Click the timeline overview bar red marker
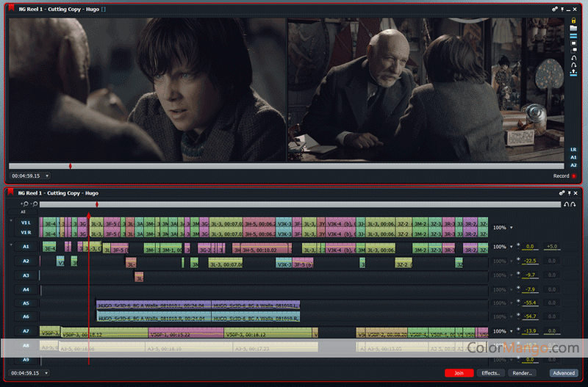The height and width of the screenshot is (387, 588). tap(97, 204)
